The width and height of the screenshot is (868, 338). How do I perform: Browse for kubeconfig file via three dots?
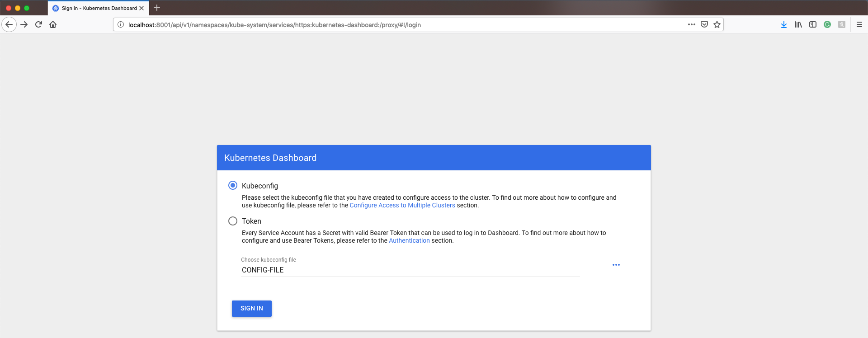[x=616, y=265]
